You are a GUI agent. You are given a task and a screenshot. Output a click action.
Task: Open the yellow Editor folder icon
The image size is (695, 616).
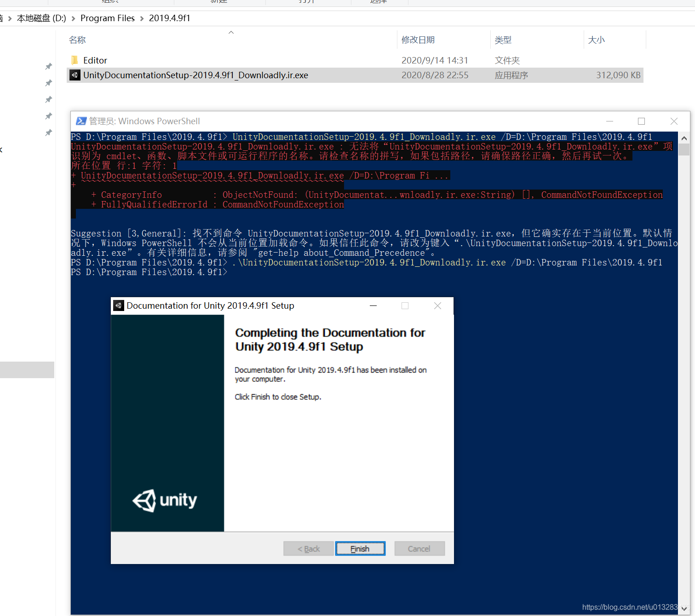tap(75, 60)
